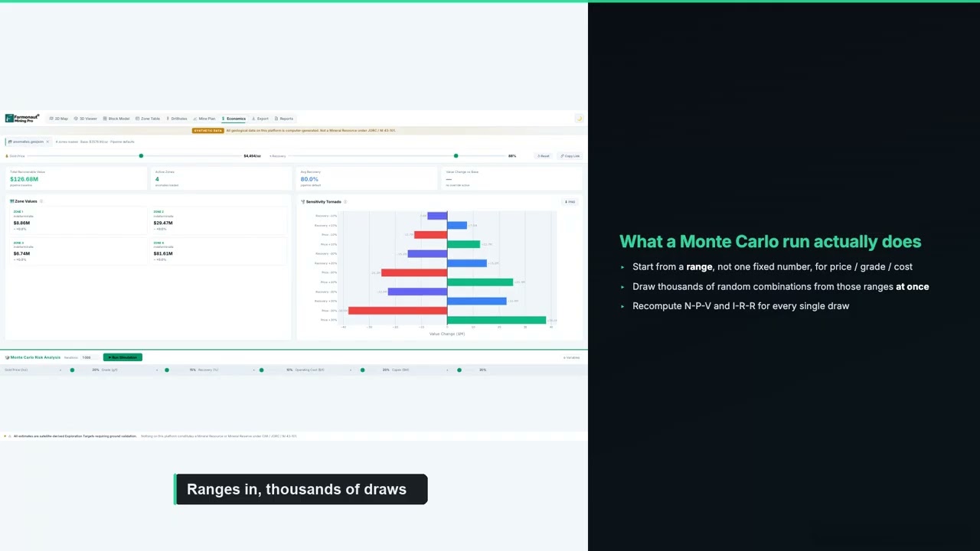Click the Zone 3 value card
This screenshot has width=980, height=551.
pos(78,251)
